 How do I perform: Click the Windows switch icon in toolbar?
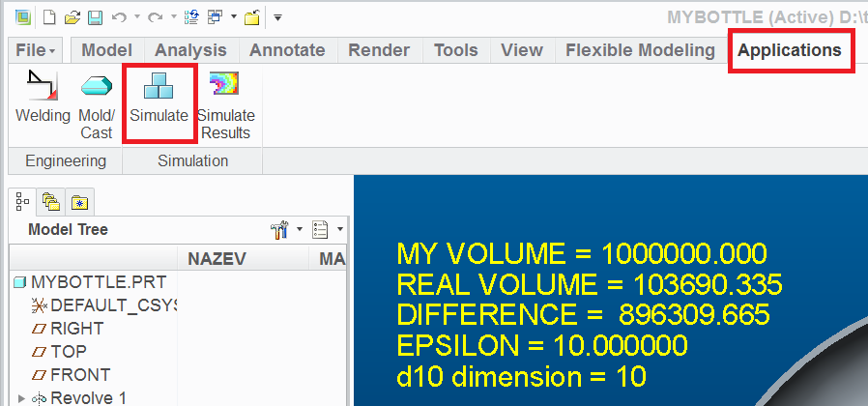[215, 17]
